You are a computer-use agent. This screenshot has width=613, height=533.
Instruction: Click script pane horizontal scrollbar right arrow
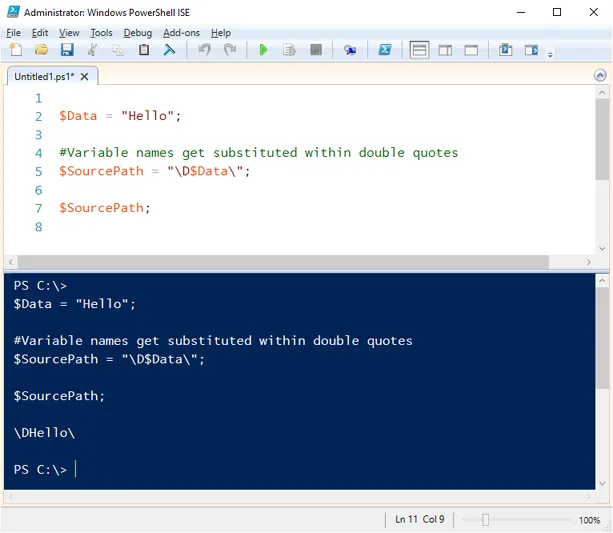point(588,262)
